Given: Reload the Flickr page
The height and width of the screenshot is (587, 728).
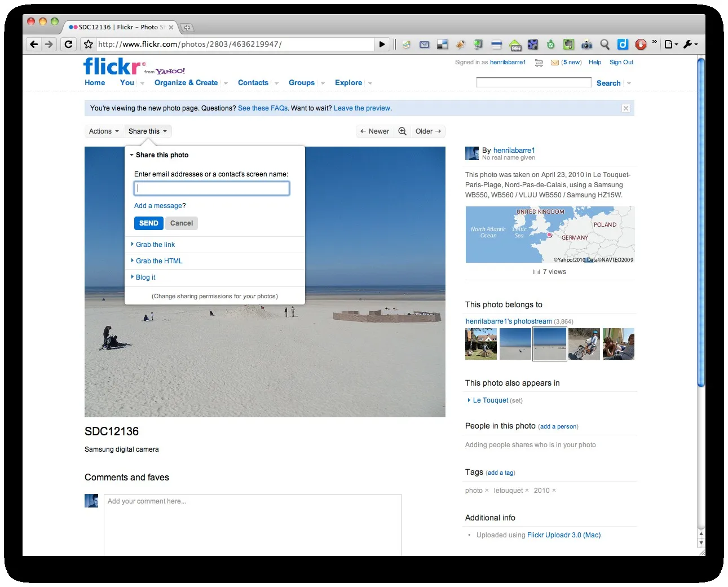Looking at the screenshot, I should 68,44.
